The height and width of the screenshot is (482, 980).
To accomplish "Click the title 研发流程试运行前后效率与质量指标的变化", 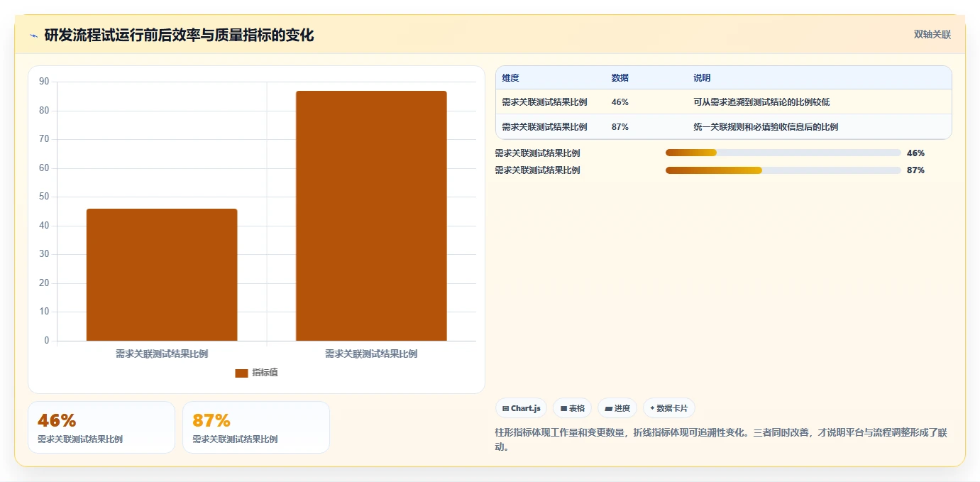I will (x=179, y=35).
